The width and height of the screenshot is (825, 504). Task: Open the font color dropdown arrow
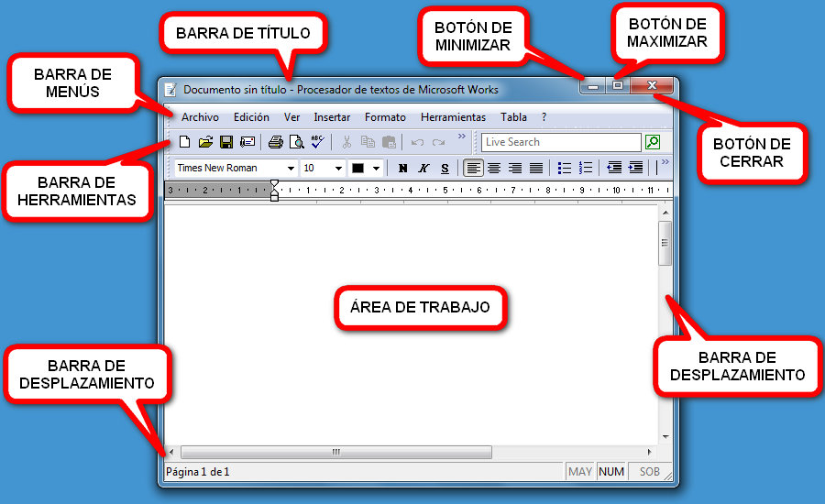point(376,169)
